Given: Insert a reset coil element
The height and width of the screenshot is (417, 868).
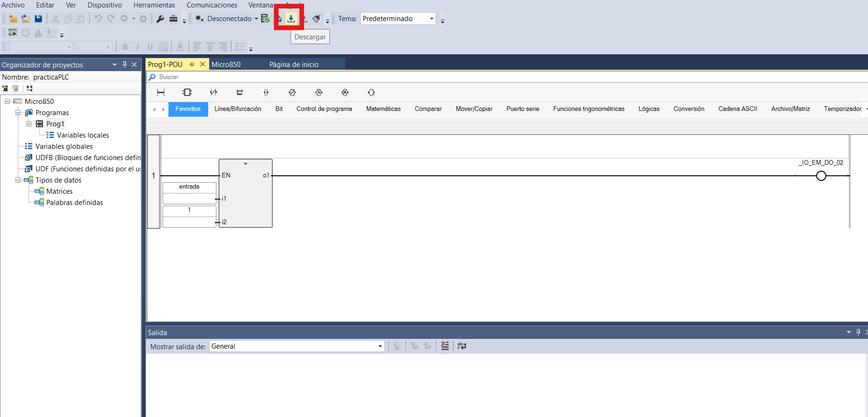Looking at the screenshot, I should point(345,93).
